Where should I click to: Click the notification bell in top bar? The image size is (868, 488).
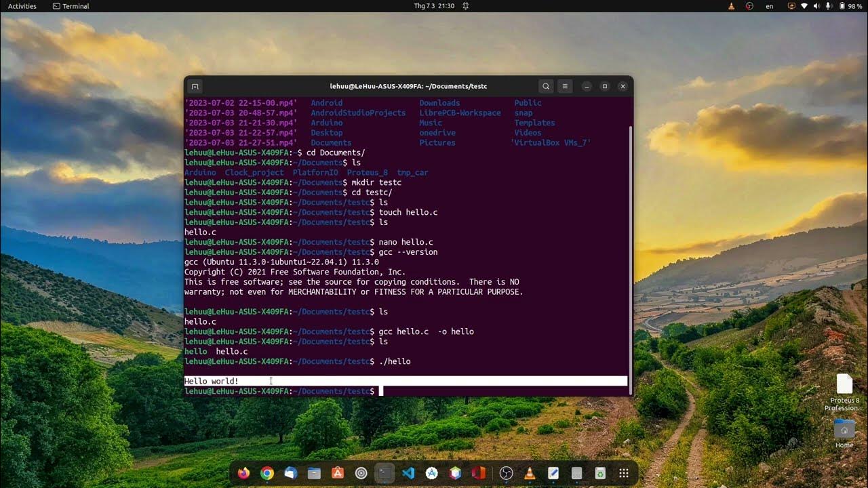tap(465, 6)
